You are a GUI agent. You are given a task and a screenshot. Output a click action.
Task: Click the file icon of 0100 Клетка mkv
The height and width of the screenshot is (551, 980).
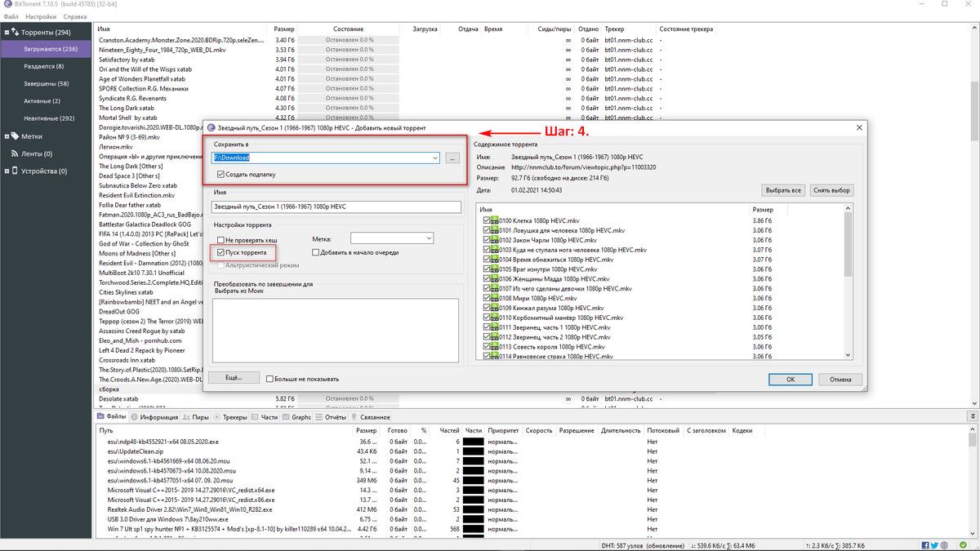[x=495, y=221]
